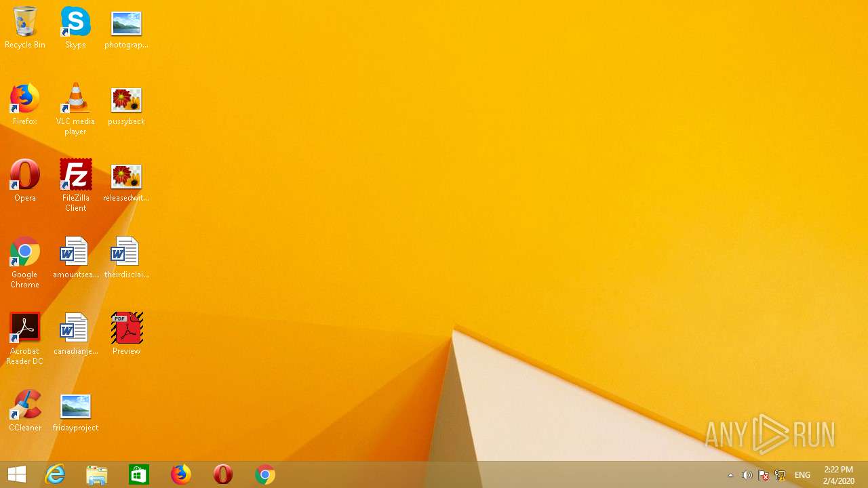Viewport: 868px width, 488px height.
Task: Select the VLC media player shortcut
Action: [x=75, y=108]
